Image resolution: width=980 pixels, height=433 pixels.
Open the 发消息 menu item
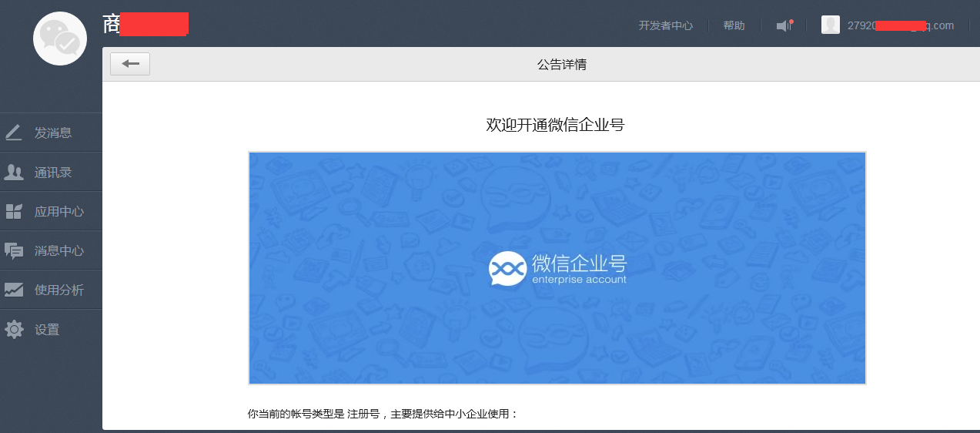pyautogui.click(x=51, y=133)
